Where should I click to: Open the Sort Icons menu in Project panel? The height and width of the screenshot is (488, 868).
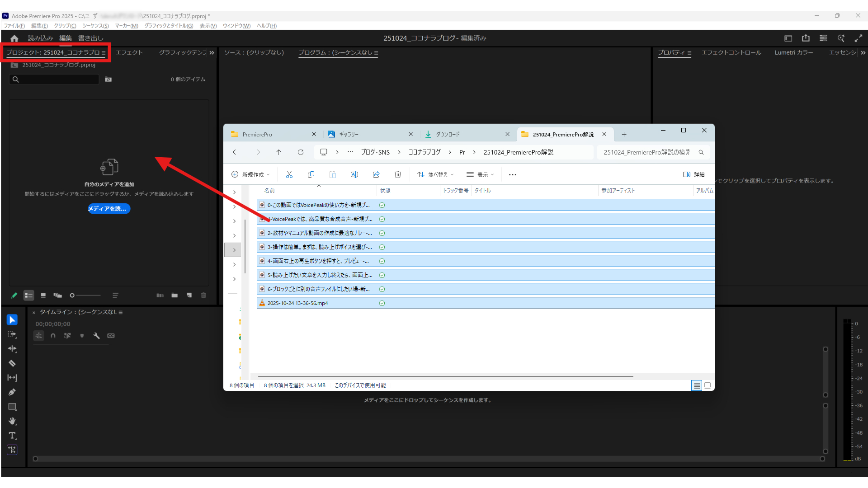click(x=115, y=296)
